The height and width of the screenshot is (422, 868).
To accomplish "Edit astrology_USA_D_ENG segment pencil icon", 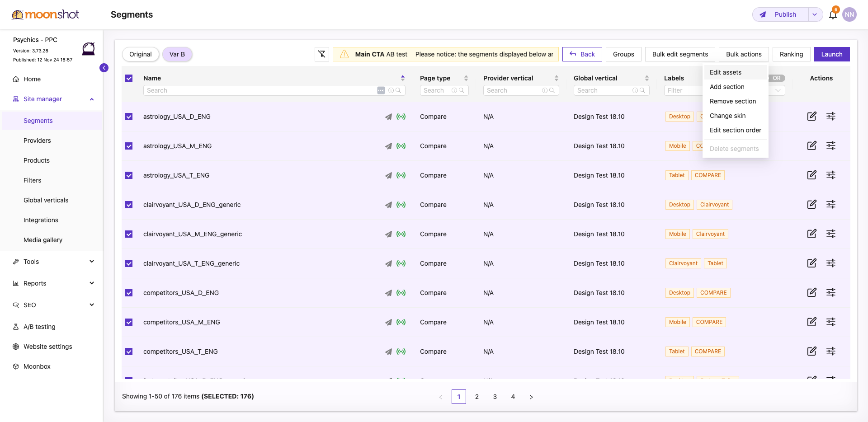I will point(812,116).
